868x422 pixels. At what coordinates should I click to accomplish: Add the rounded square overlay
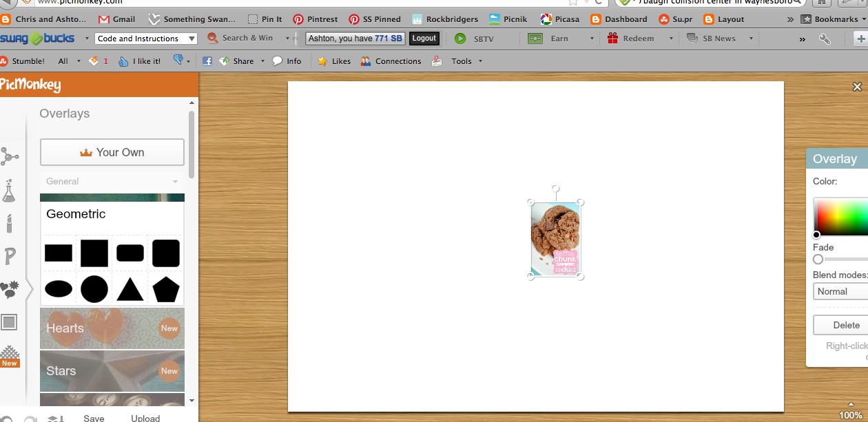[x=166, y=253]
